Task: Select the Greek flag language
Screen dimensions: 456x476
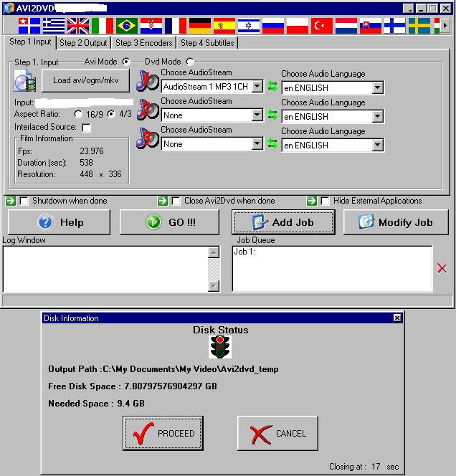Action: [x=54, y=26]
